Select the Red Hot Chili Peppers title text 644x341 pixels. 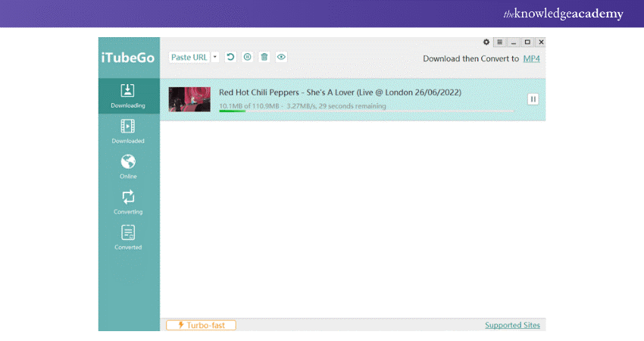[x=340, y=92]
